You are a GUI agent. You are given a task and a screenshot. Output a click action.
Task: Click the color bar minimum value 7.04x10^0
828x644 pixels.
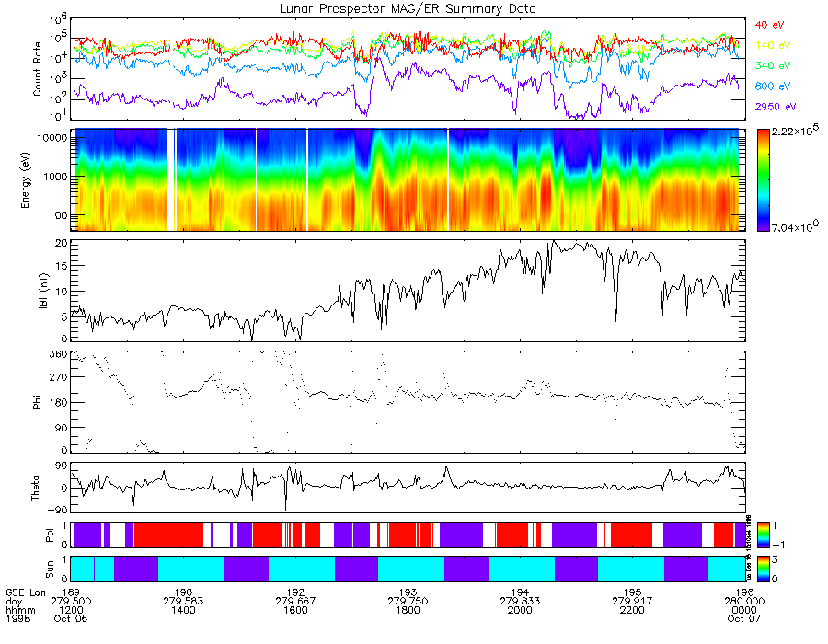[x=796, y=227]
